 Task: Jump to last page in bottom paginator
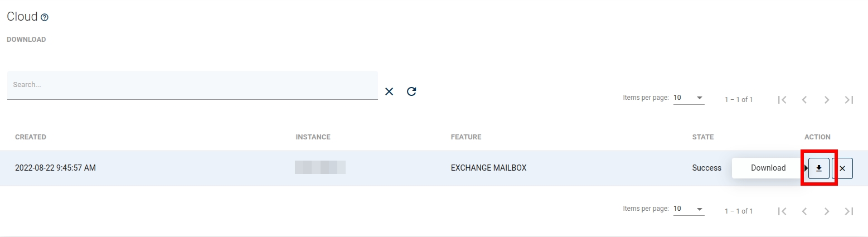(849, 211)
